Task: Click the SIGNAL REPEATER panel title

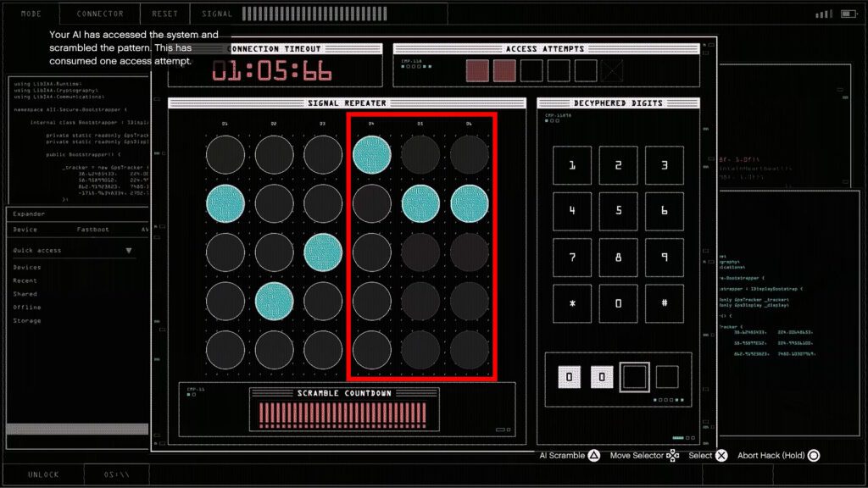Action: pyautogui.click(x=347, y=103)
